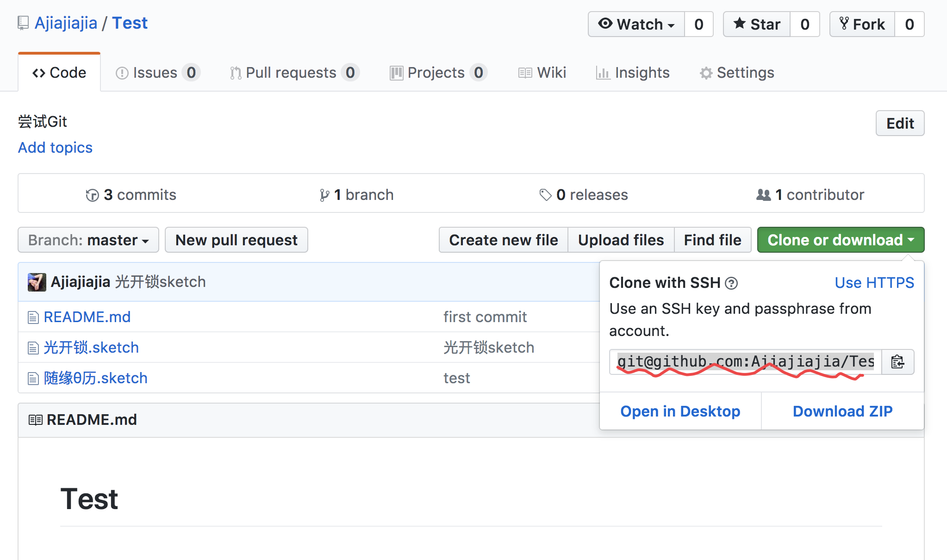Image resolution: width=947 pixels, height=560 pixels.
Task: View the 3 commits history
Action: tap(131, 195)
